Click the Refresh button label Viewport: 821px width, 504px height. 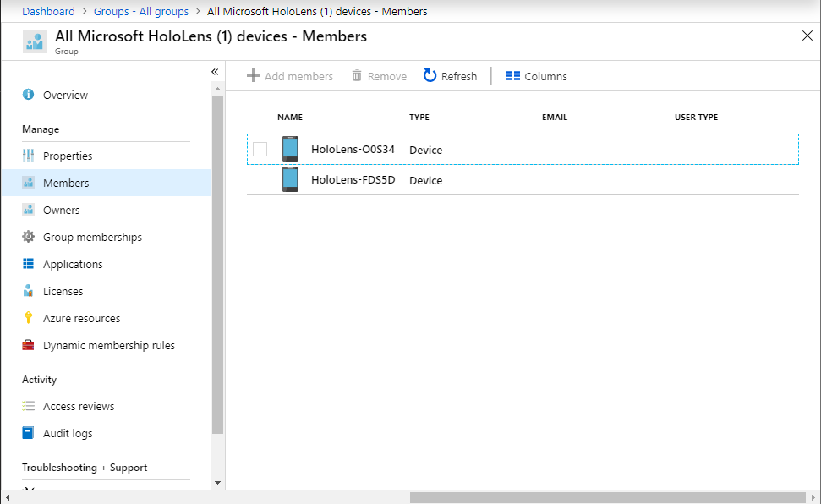point(458,76)
